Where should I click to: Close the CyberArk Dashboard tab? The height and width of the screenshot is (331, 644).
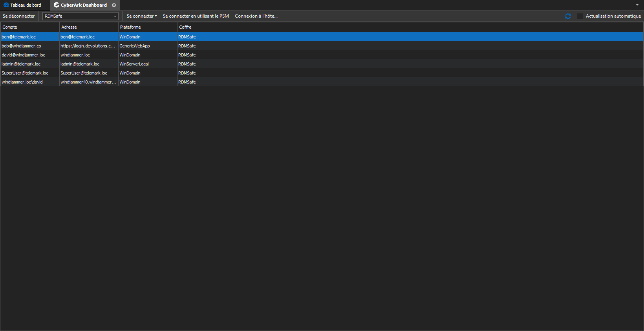click(x=114, y=5)
